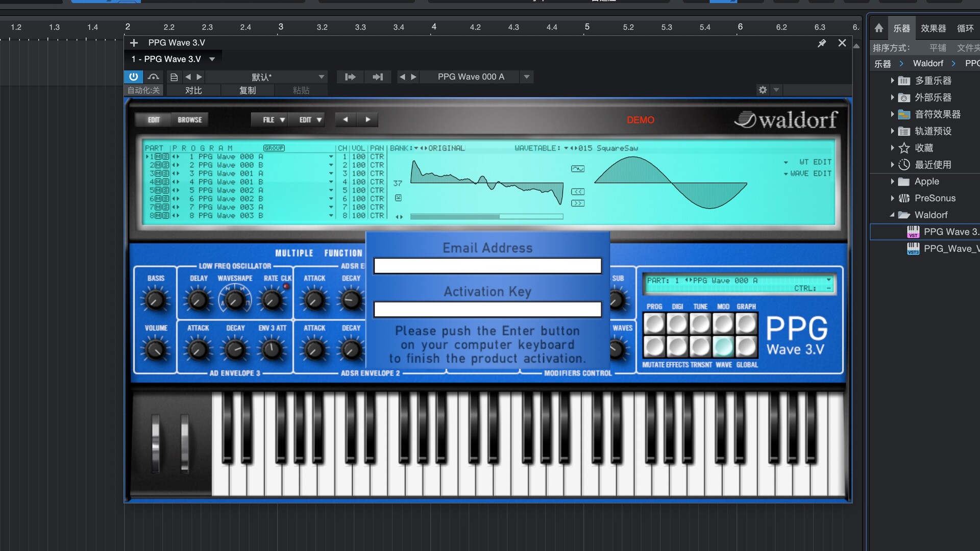980x551 pixels.
Task: Expand the 外部乐器 folder
Action: [x=892, y=97]
